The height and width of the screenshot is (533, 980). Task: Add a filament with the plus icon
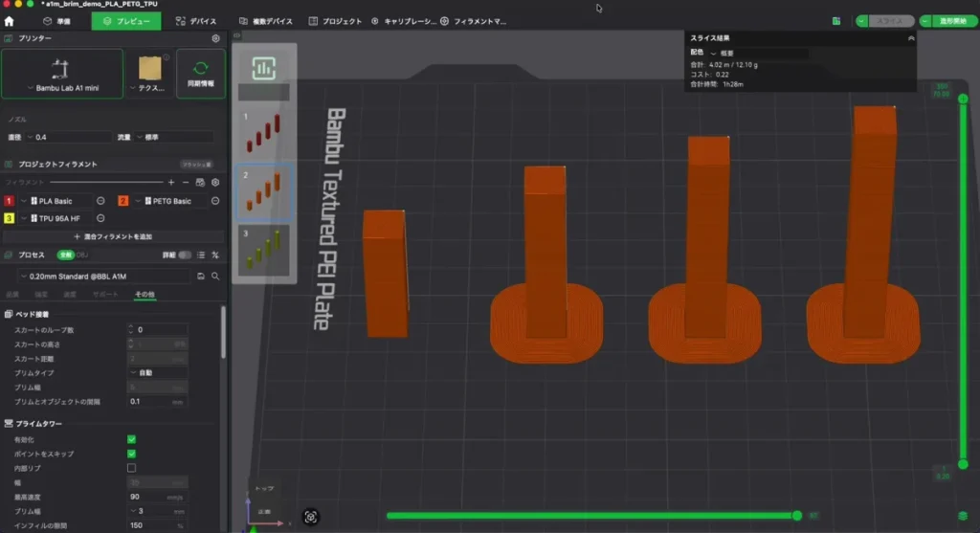(171, 183)
